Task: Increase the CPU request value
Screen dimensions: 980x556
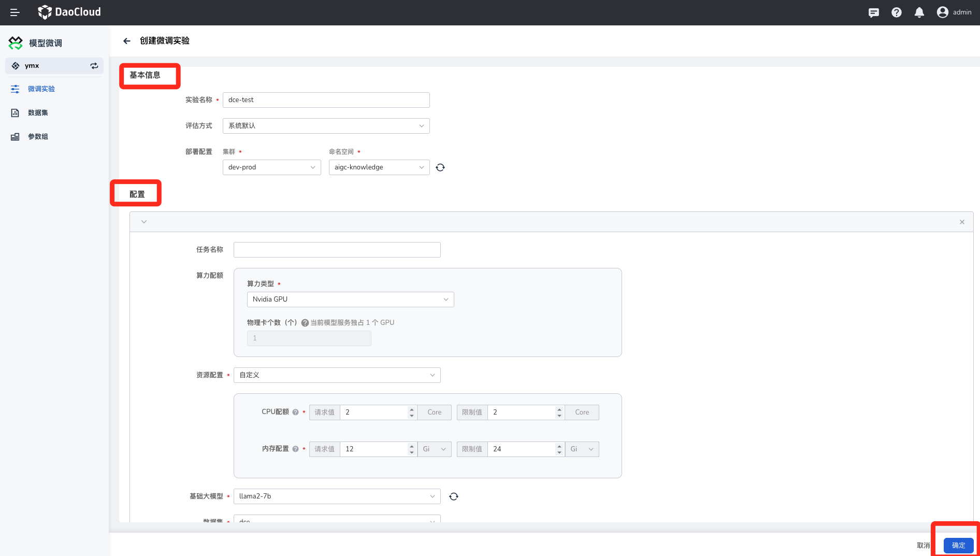Action: pyautogui.click(x=412, y=409)
